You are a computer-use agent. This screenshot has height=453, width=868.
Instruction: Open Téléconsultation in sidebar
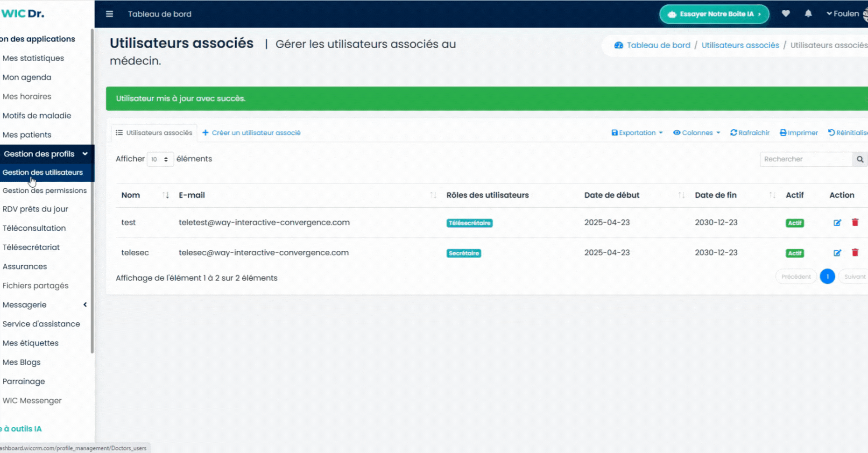pos(34,228)
